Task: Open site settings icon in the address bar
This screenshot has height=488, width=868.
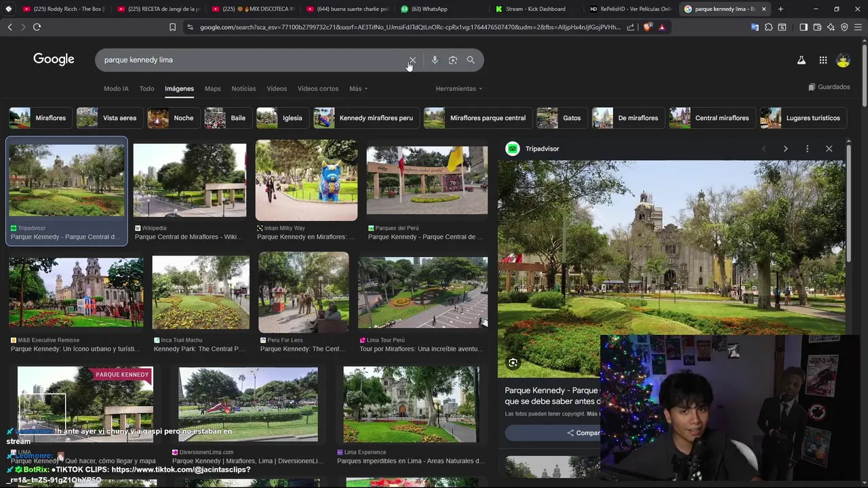Action: coord(190,27)
